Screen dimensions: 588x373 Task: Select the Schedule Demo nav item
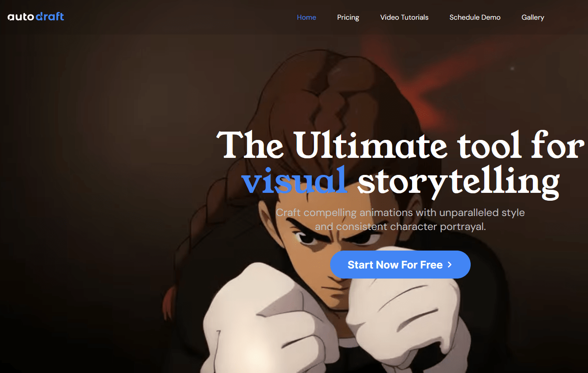pos(475,17)
